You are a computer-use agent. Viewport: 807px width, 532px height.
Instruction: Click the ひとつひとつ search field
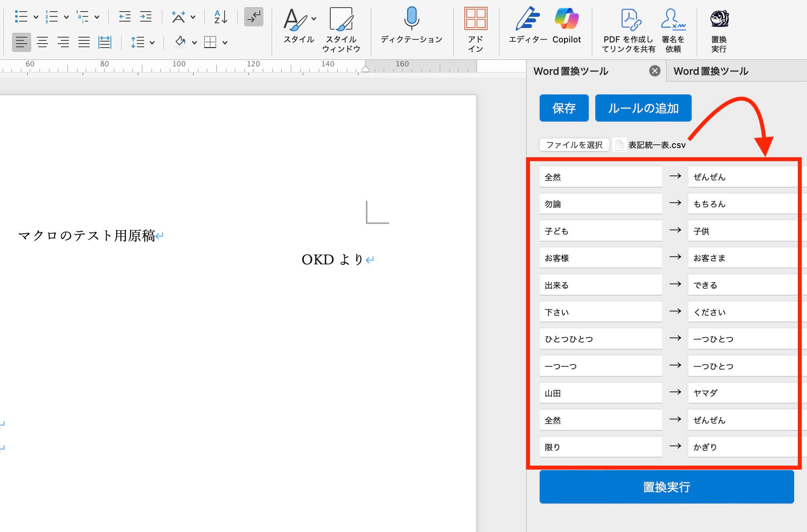[x=600, y=339]
